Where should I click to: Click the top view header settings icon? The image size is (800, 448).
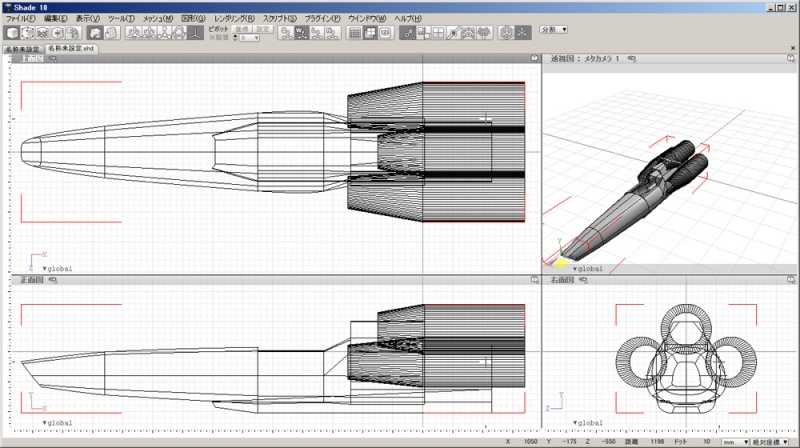click(53, 59)
